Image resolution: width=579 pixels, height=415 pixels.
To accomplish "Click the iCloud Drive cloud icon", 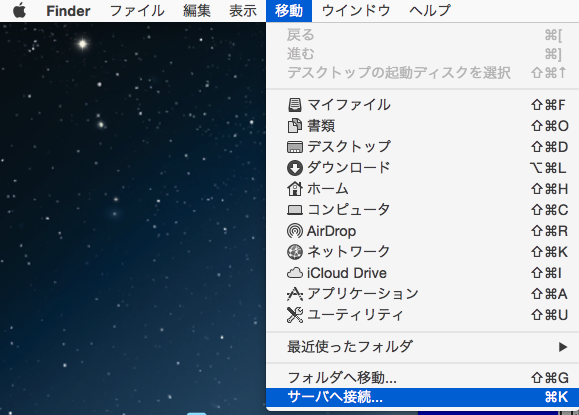I will pos(294,273).
